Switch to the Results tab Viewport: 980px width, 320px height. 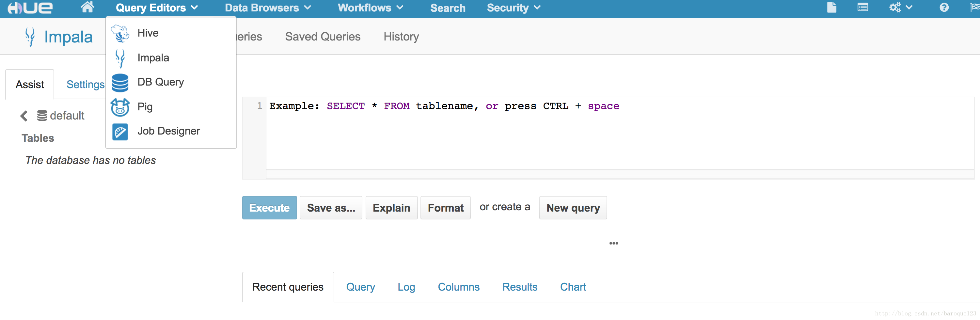[520, 287]
